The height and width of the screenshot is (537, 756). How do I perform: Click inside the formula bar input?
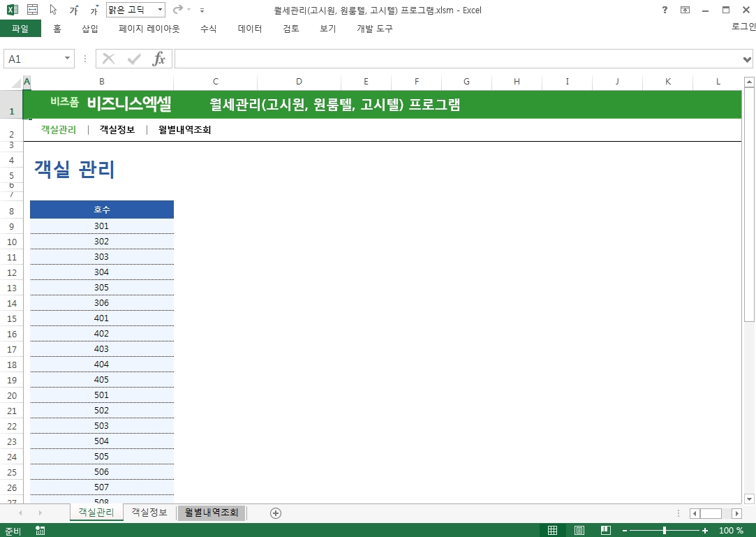[x=457, y=59]
